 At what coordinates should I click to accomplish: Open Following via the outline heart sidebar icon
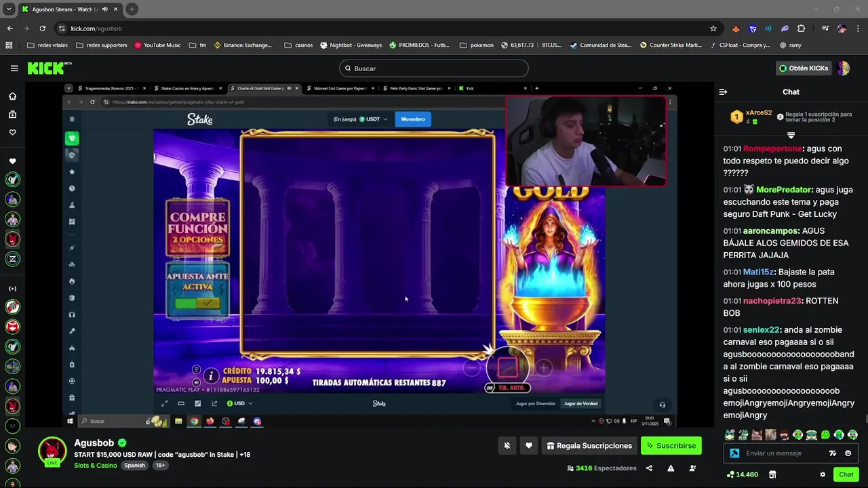pyautogui.click(x=12, y=132)
